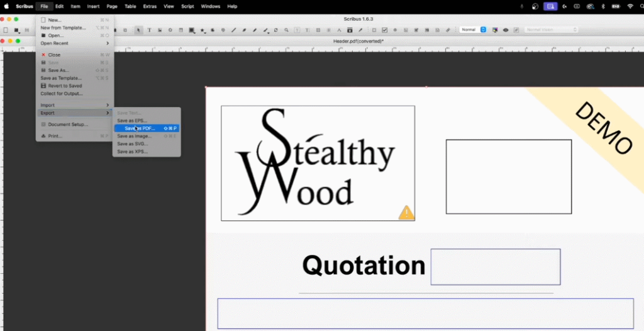Image resolution: width=644 pixels, height=331 pixels.
Task: Select the Measurements tool
Action: point(339,30)
